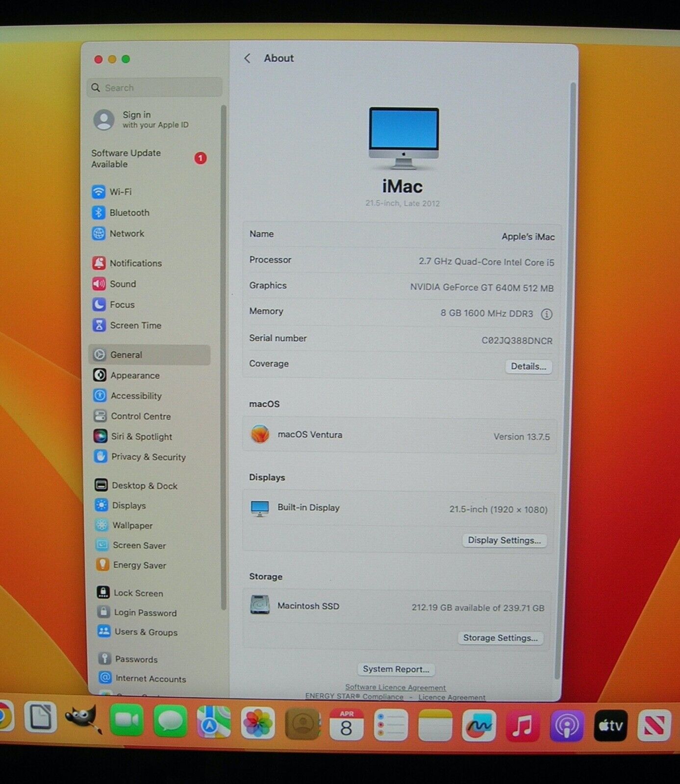
Task: Click the Version 13.7.5 text
Action: (x=522, y=437)
